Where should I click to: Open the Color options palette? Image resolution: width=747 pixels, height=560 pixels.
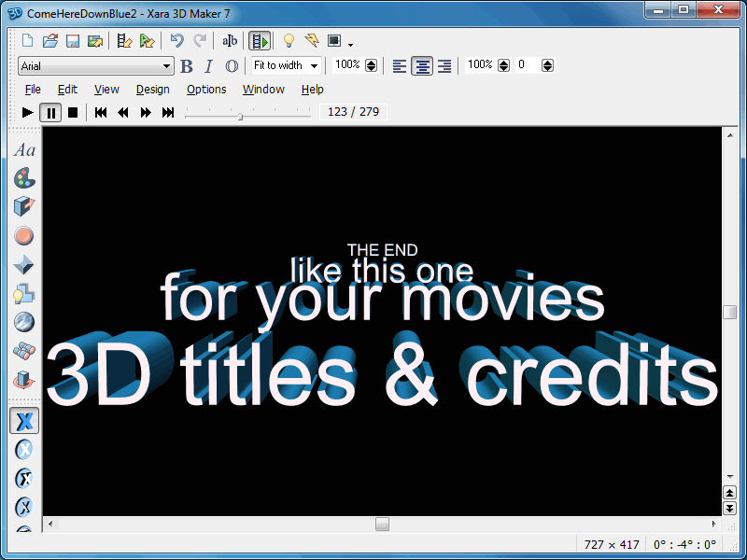click(x=24, y=177)
